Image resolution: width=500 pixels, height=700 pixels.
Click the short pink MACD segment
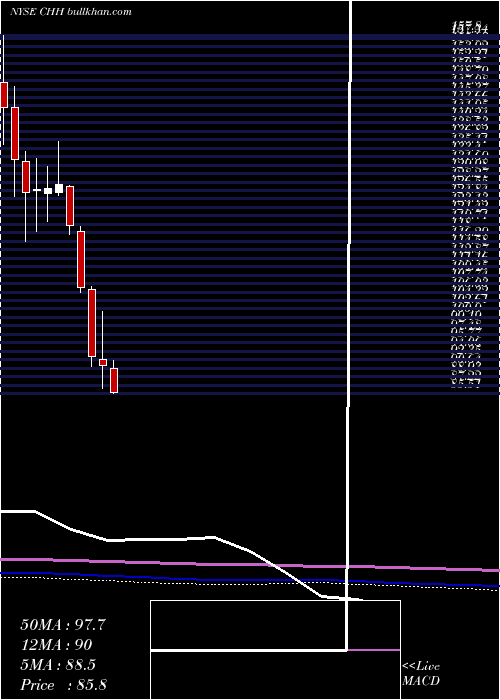pos(374,650)
